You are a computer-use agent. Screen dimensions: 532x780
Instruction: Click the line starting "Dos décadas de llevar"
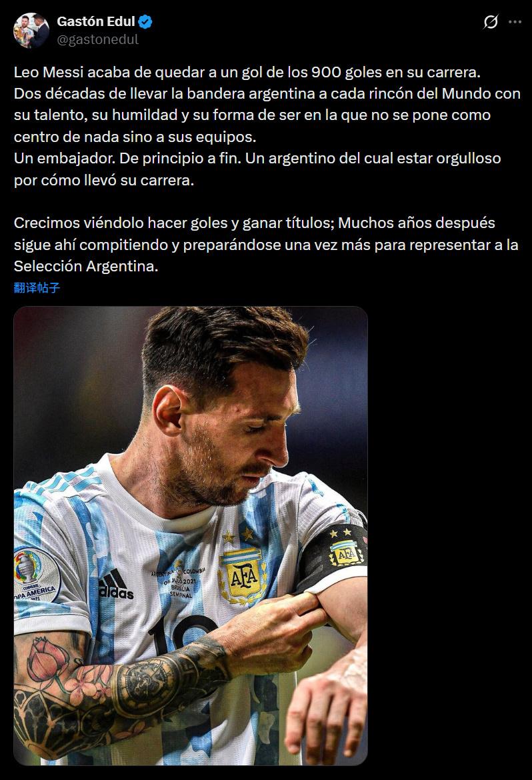click(x=267, y=93)
